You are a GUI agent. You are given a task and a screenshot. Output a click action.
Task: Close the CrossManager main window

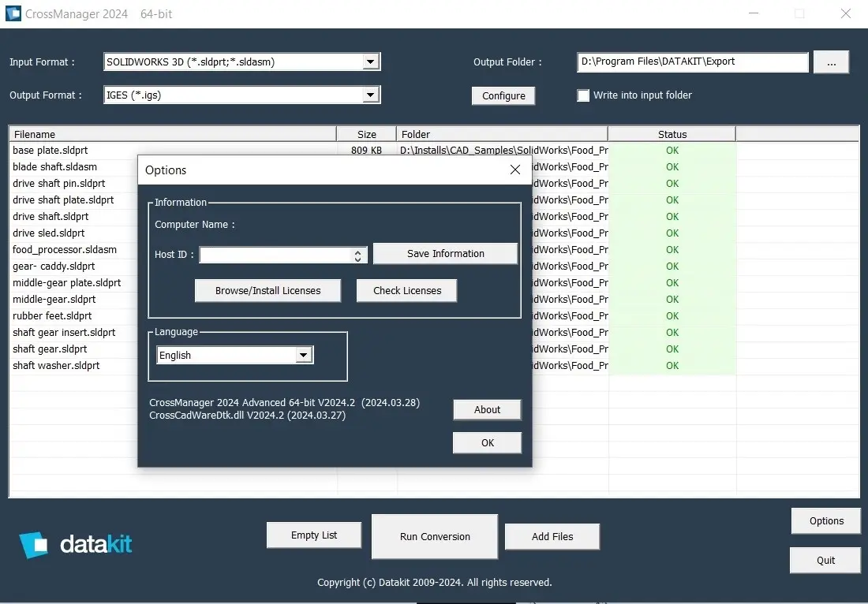pyautogui.click(x=845, y=14)
